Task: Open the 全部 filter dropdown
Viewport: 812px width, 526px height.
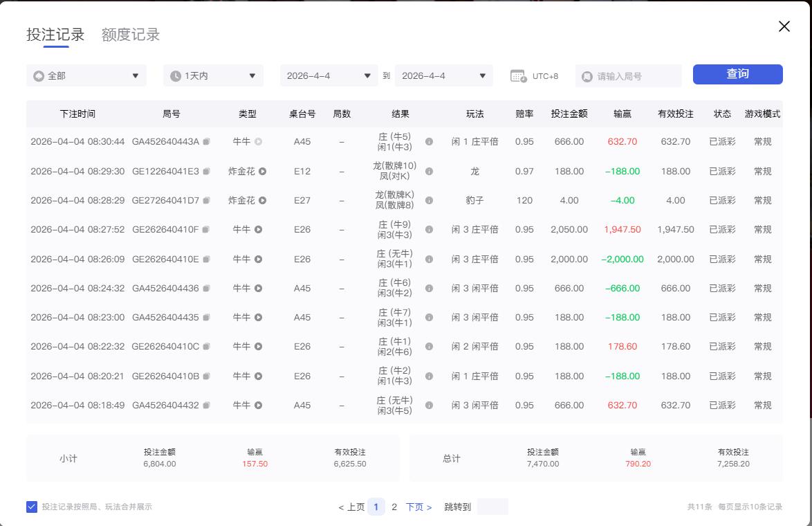Action: (86, 75)
